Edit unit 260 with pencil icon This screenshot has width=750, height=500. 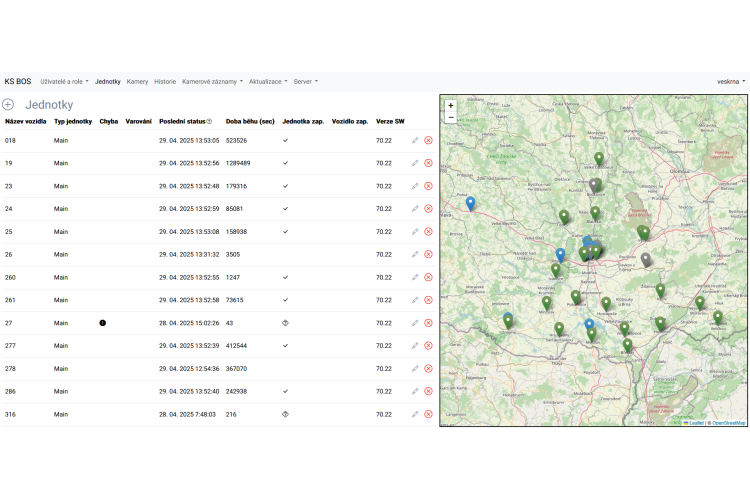pyautogui.click(x=415, y=278)
